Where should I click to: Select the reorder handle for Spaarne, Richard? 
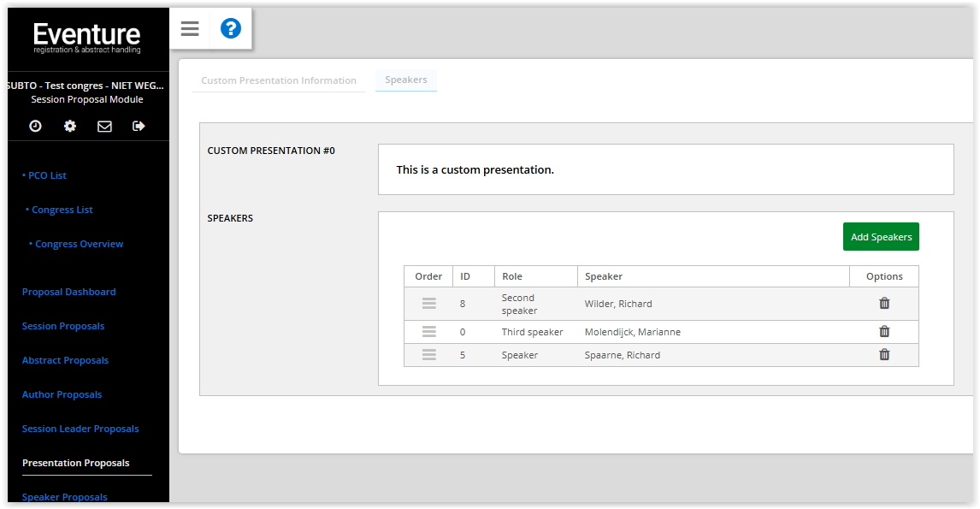(x=428, y=354)
